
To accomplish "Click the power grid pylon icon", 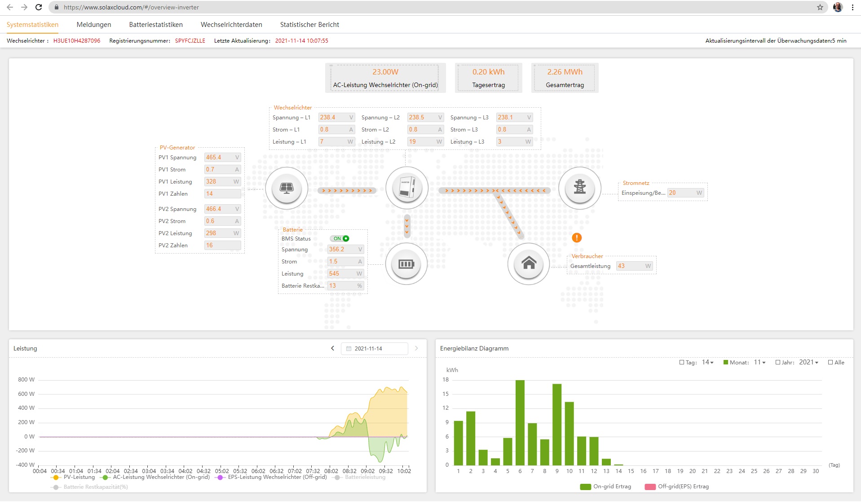I will coord(579,188).
